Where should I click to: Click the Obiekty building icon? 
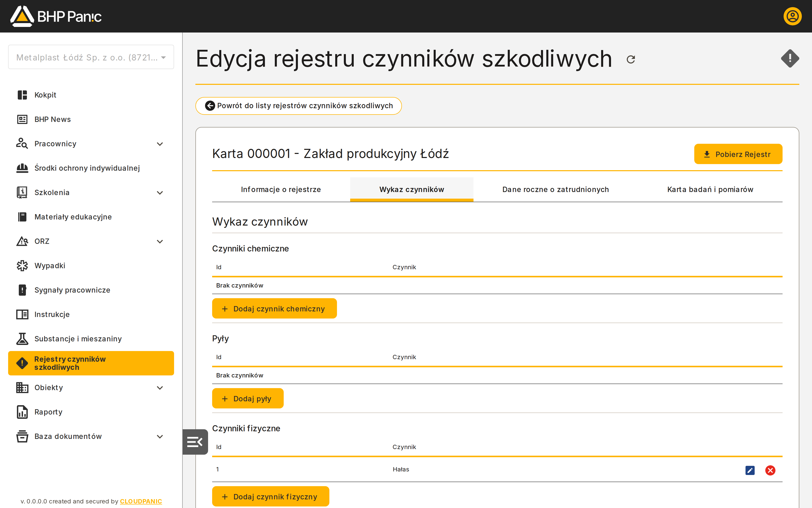pos(22,388)
